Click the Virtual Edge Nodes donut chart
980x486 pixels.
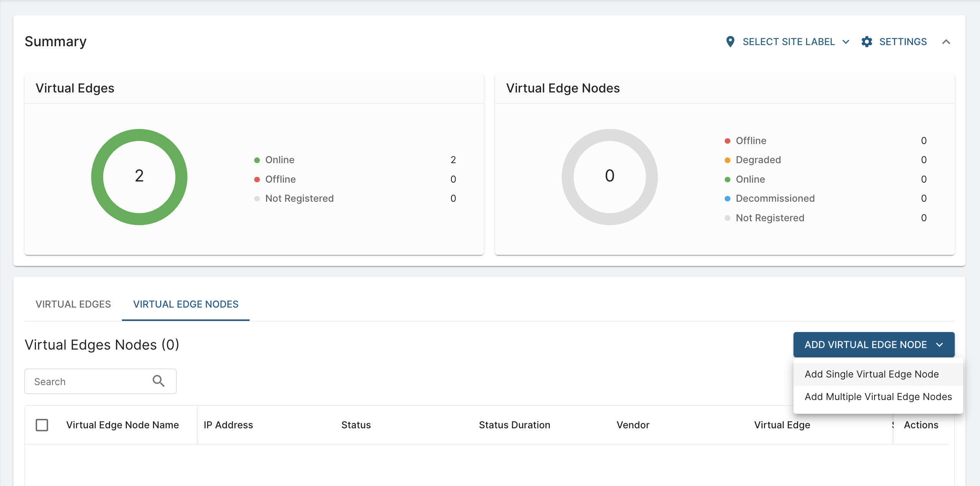click(610, 177)
